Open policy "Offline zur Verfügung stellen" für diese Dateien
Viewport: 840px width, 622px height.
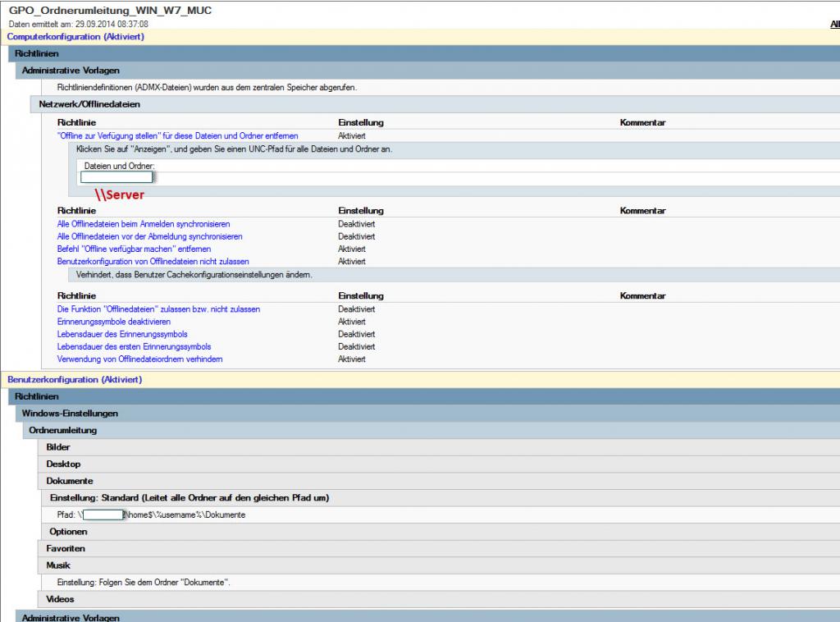[x=178, y=136]
